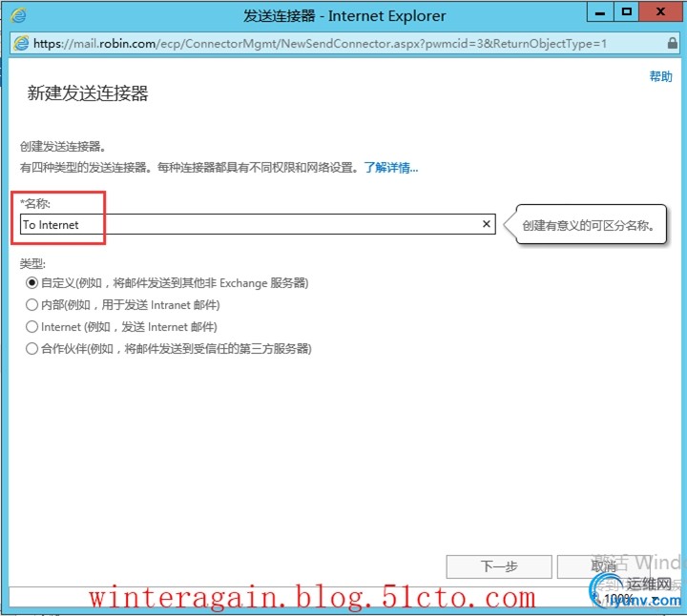Select the 内部 Intranet connector type

click(x=31, y=305)
